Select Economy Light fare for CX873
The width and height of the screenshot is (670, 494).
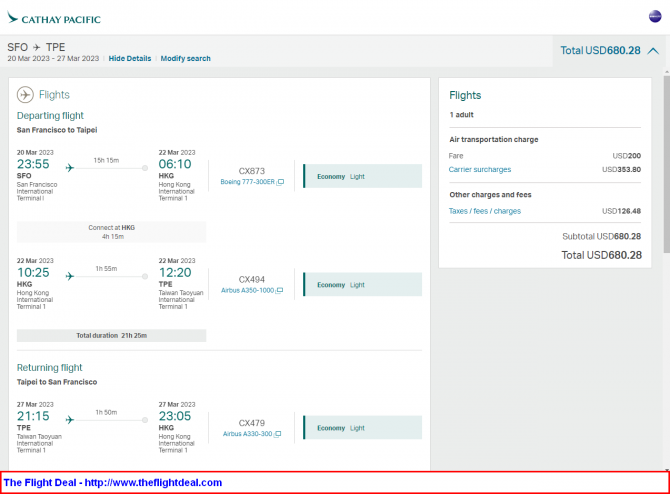click(362, 176)
